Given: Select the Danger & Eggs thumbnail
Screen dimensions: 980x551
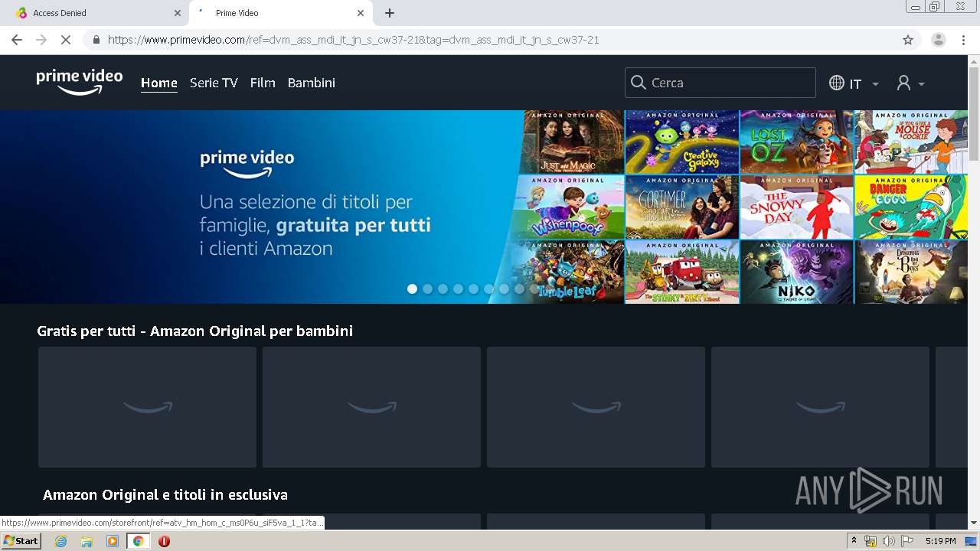Looking at the screenshot, I should pos(911,207).
